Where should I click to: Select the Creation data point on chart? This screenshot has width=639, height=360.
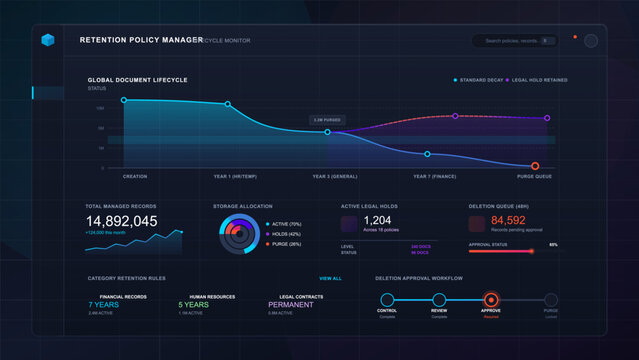[124, 100]
